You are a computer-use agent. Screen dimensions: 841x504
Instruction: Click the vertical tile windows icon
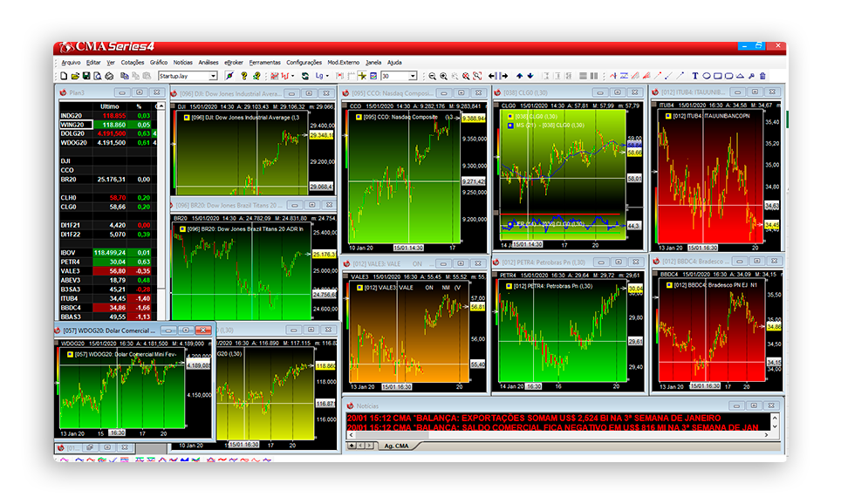594,76
